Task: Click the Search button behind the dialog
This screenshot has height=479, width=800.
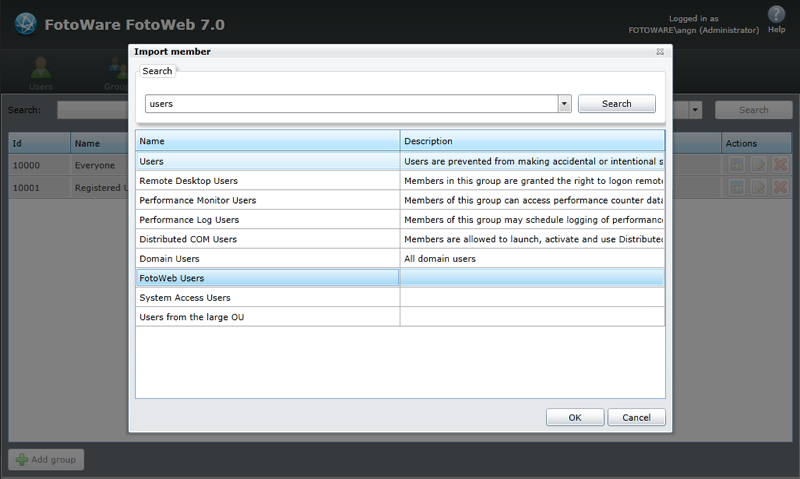Action: (x=754, y=110)
